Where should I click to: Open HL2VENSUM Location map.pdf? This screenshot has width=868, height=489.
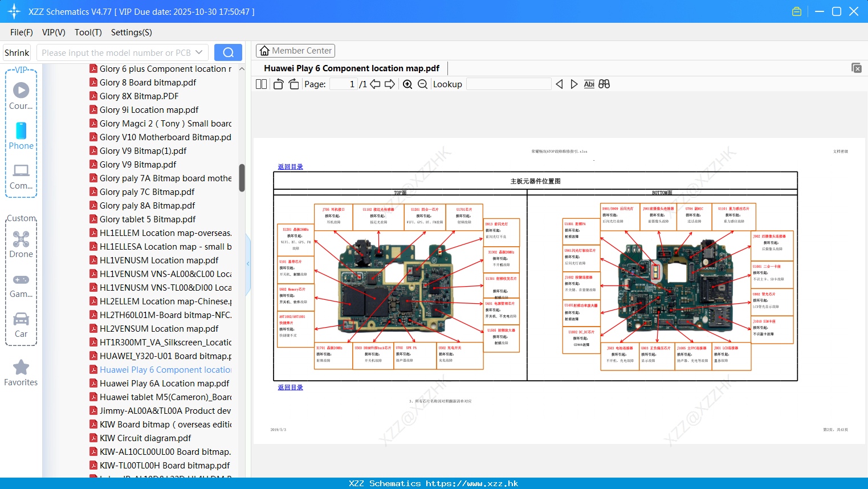[x=159, y=329]
